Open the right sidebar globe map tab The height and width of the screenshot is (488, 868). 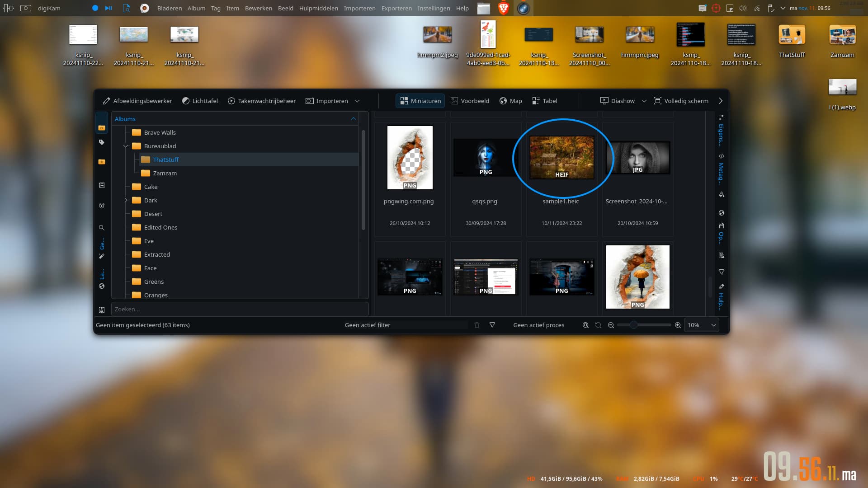click(x=722, y=213)
